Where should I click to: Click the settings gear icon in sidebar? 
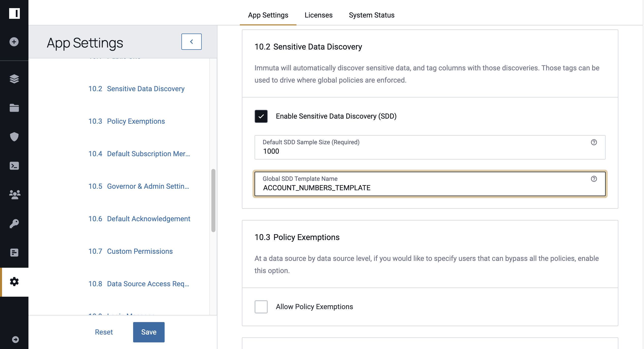[x=14, y=281]
